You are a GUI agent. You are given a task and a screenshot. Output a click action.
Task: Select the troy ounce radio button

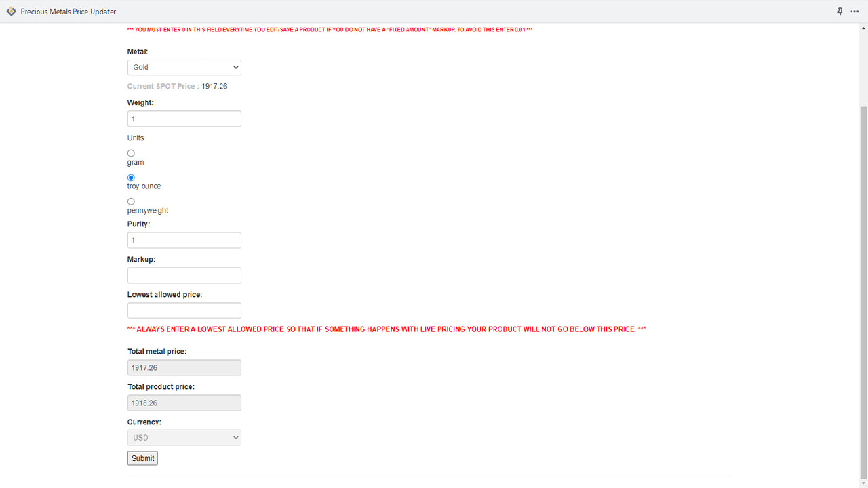(x=131, y=177)
